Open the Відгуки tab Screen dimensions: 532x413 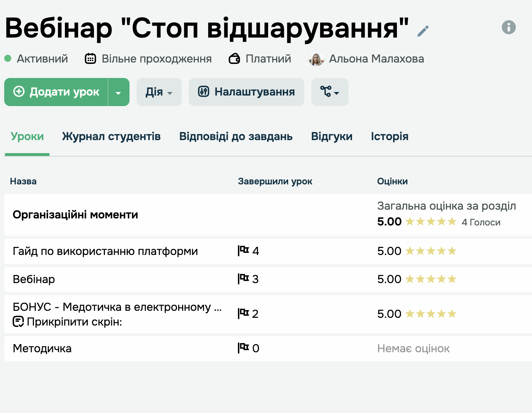point(332,136)
